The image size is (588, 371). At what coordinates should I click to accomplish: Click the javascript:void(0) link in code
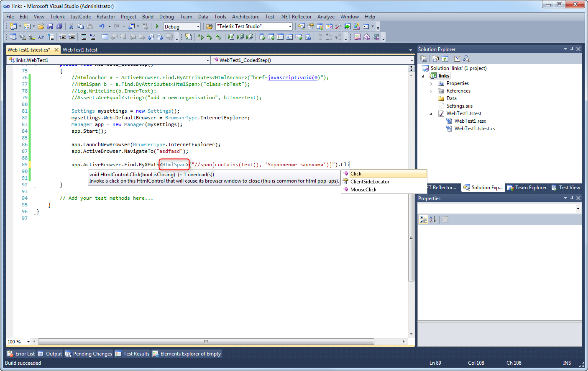point(293,77)
